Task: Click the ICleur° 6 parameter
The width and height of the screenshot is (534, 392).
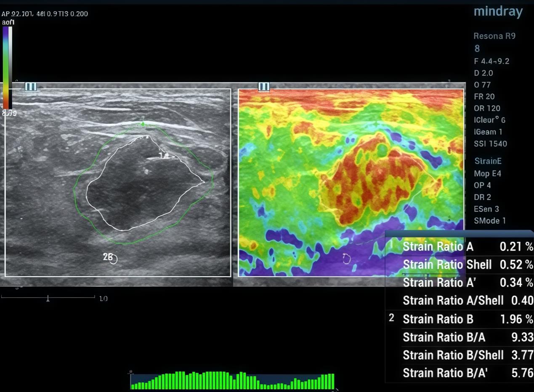Action: pyautogui.click(x=490, y=120)
